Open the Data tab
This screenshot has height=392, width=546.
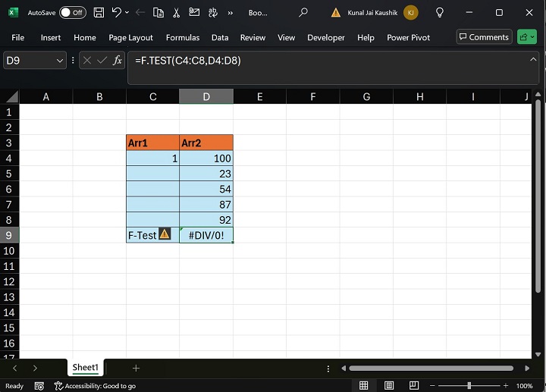coord(220,38)
